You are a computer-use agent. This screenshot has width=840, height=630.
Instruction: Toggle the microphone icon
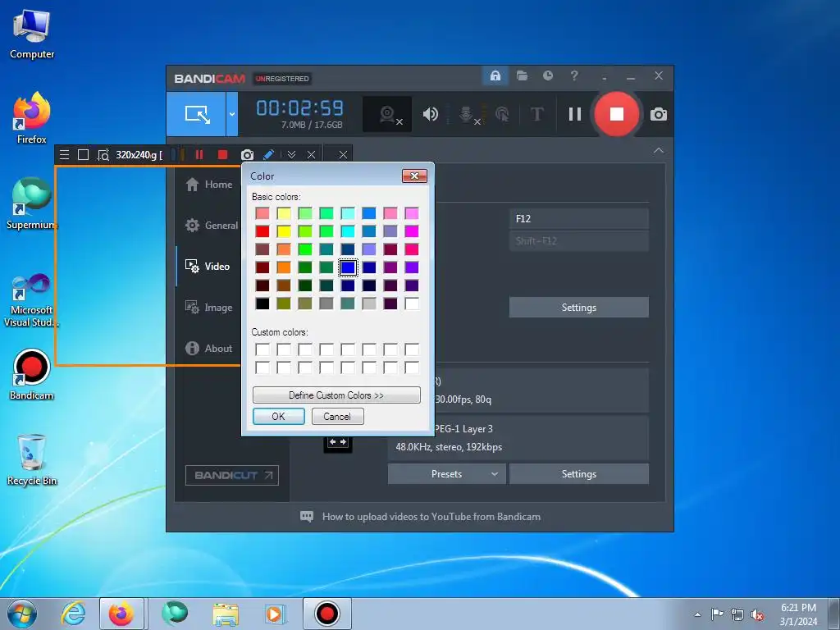click(468, 114)
